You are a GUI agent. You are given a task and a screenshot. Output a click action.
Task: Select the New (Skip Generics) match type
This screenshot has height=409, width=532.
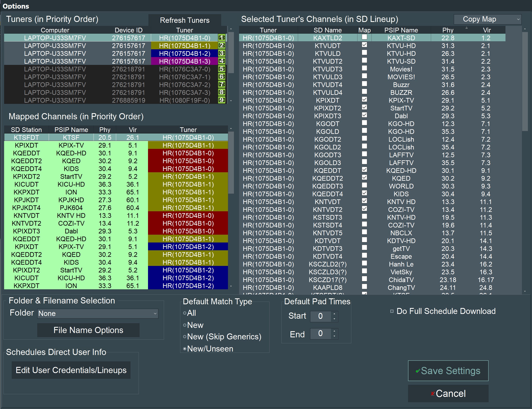(185, 337)
